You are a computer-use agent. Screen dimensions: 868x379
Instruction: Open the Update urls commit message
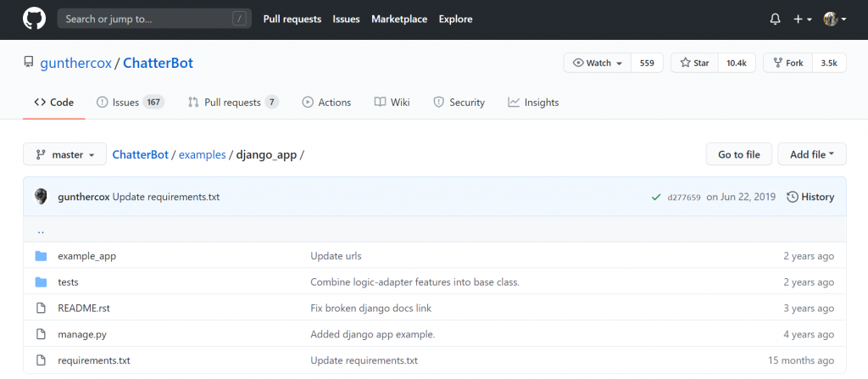336,256
